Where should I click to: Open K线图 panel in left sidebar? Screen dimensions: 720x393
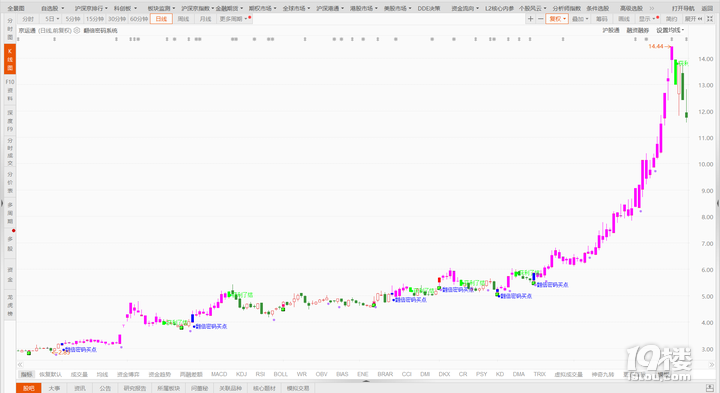pyautogui.click(x=10, y=59)
